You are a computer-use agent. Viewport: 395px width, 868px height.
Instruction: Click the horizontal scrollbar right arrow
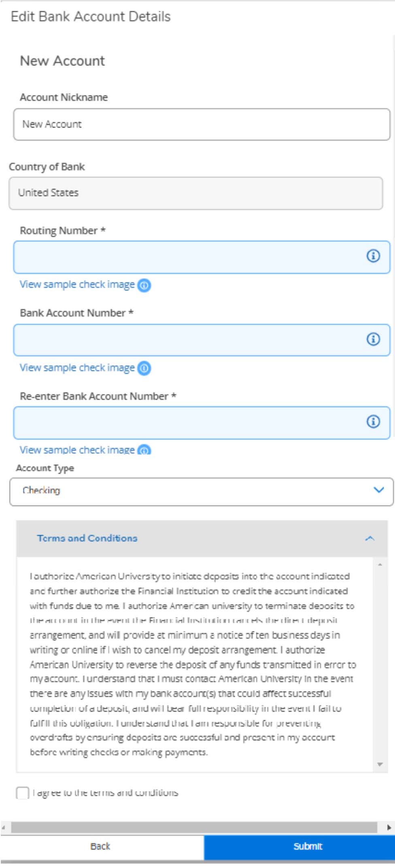pyautogui.click(x=389, y=828)
